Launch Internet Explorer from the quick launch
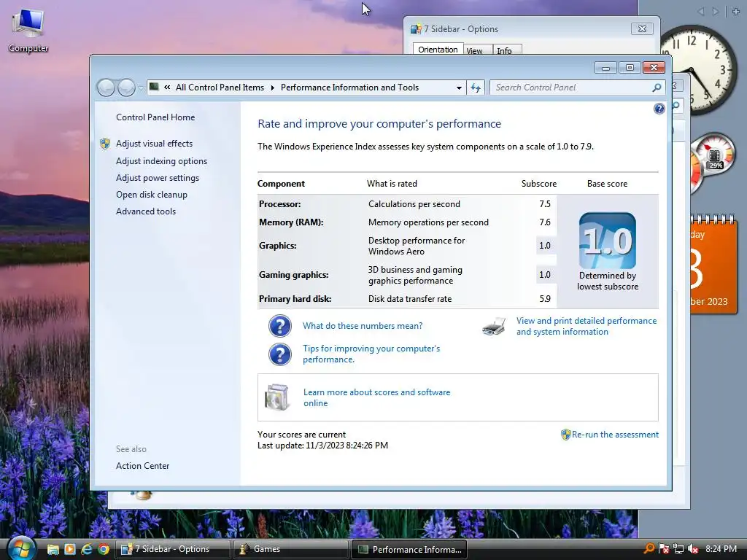 pyautogui.click(x=87, y=549)
